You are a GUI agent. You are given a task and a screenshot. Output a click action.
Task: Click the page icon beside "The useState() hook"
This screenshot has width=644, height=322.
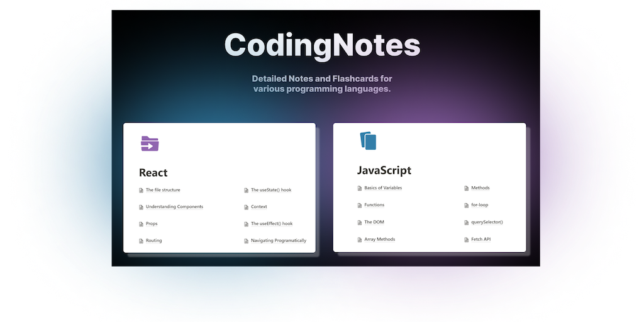point(247,190)
